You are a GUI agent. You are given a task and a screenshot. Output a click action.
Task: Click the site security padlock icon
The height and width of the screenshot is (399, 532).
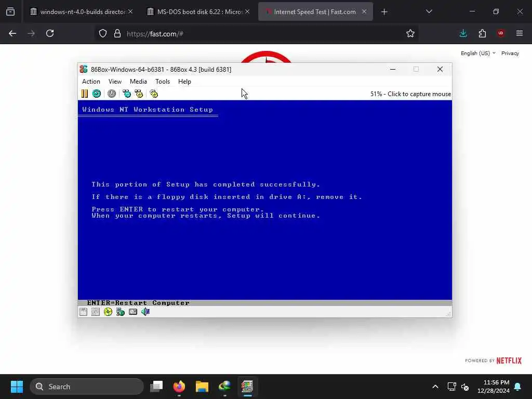117,34
